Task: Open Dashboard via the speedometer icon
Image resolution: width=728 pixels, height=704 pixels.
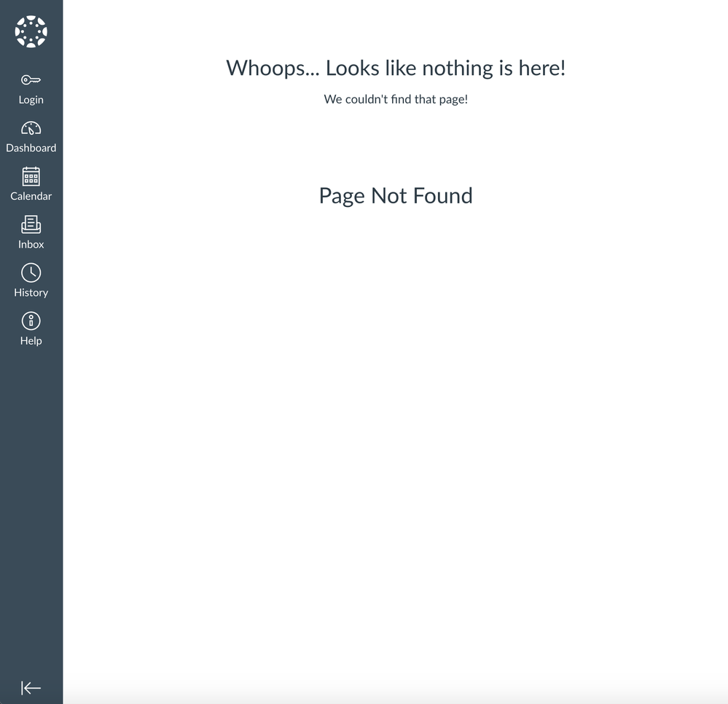Action: point(31,128)
